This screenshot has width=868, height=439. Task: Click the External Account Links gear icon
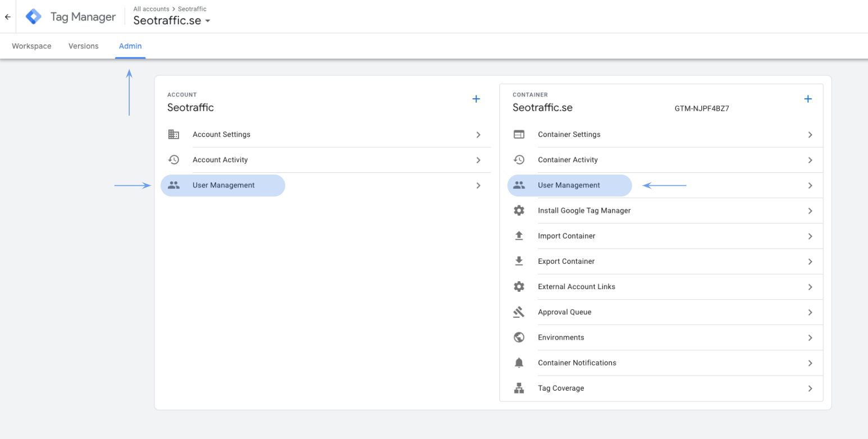click(x=519, y=286)
